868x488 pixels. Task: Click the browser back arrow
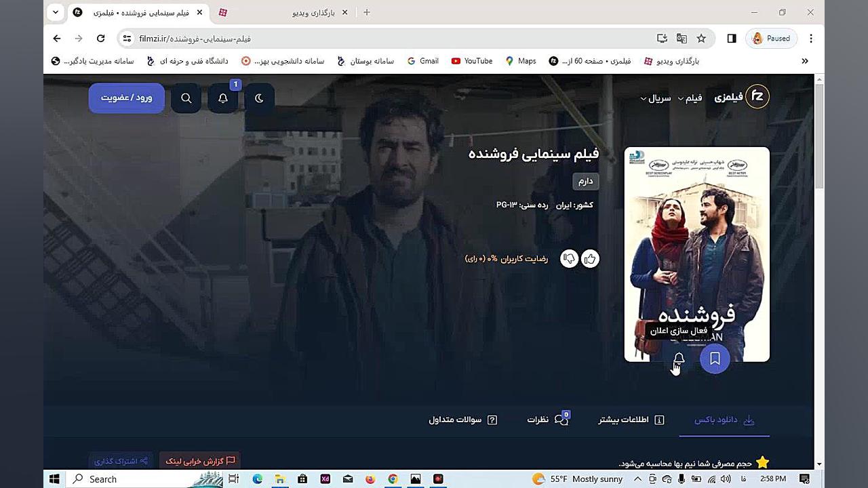pyautogui.click(x=57, y=39)
